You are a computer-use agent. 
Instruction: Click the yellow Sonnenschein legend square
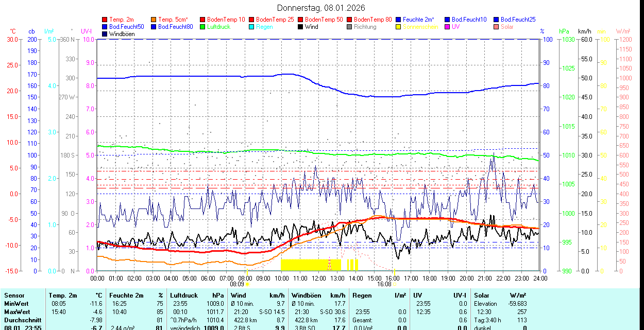tap(398, 27)
